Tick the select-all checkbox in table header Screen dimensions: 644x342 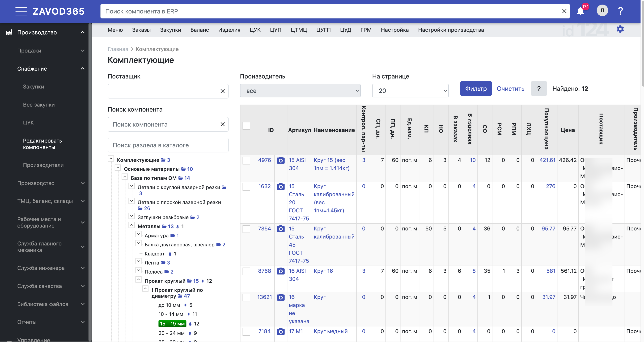point(246,126)
